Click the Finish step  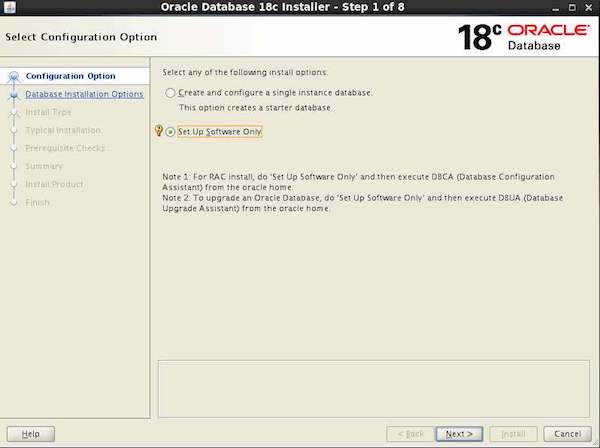pos(37,202)
